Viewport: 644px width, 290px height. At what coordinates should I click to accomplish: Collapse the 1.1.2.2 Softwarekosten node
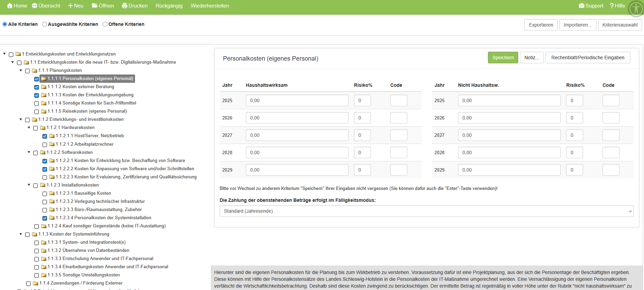pos(29,152)
